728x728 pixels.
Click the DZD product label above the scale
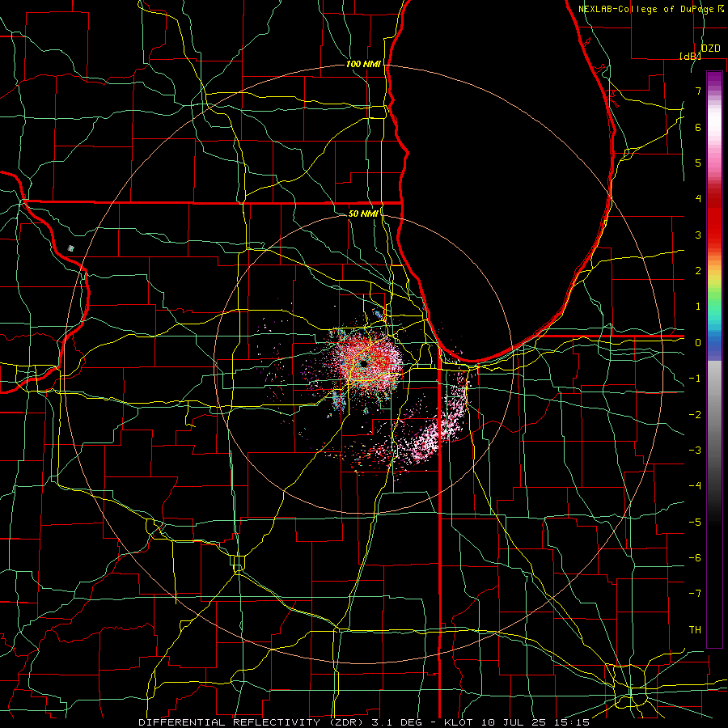tap(710, 49)
